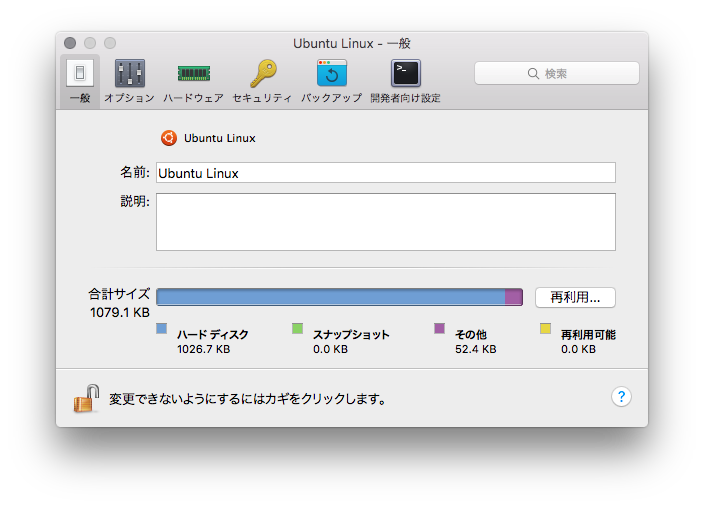Click the blue segment of the size bar
Image resolution: width=704 pixels, height=507 pixels.
(331, 297)
